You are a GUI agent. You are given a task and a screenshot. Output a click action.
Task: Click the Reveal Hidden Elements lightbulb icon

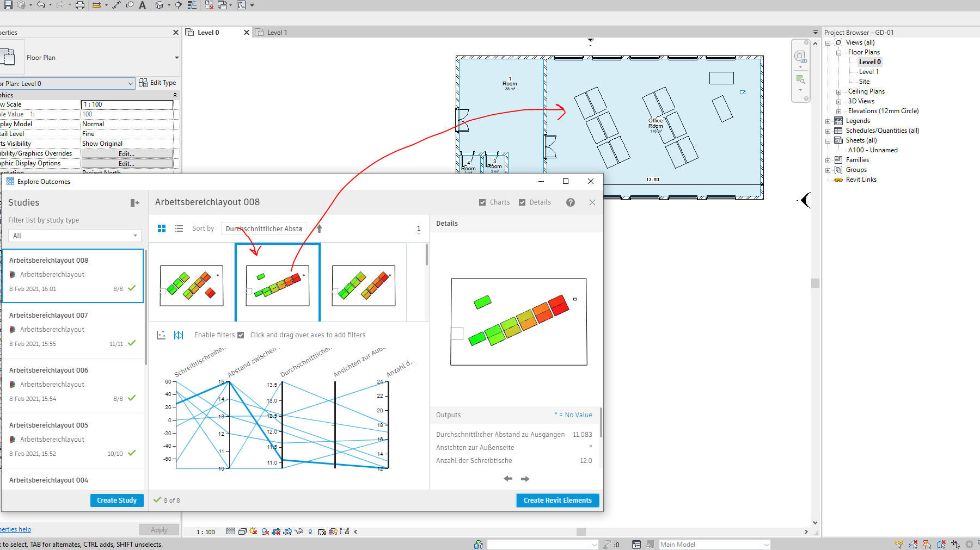[310, 532]
